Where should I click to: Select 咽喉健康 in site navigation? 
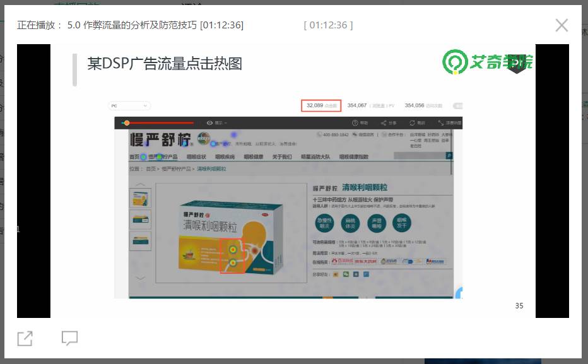click(x=254, y=156)
